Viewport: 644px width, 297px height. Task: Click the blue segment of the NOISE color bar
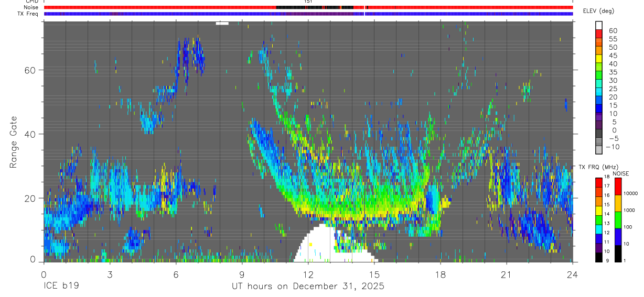(618, 236)
